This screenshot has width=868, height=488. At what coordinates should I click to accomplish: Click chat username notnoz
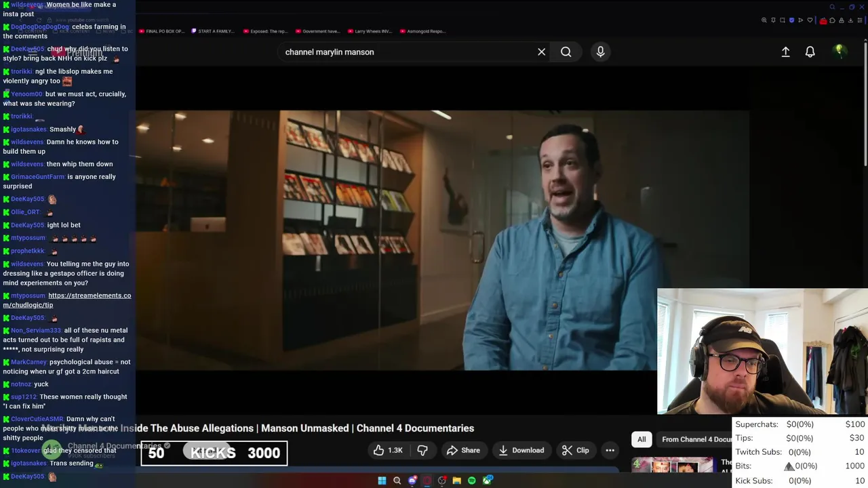click(x=21, y=384)
